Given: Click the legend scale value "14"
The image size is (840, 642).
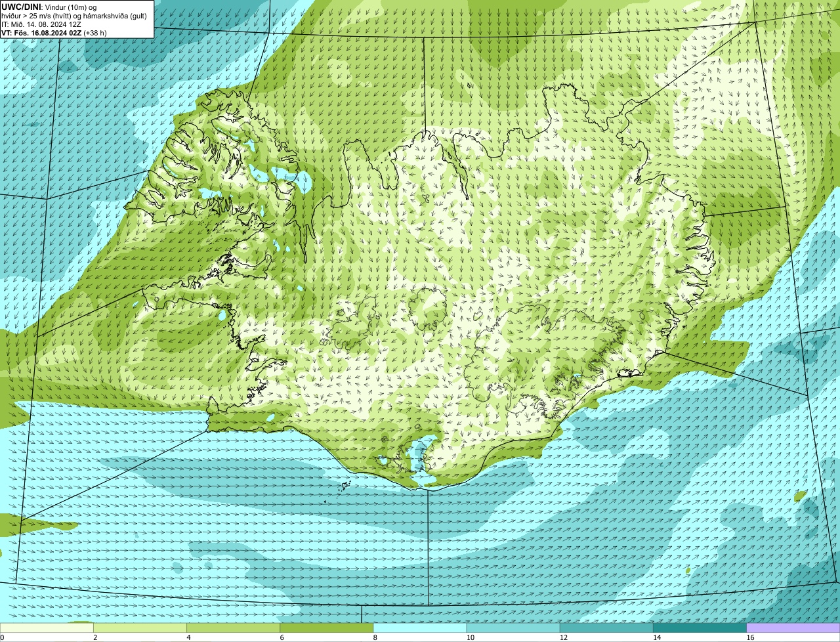Looking at the screenshot, I should click(656, 637).
